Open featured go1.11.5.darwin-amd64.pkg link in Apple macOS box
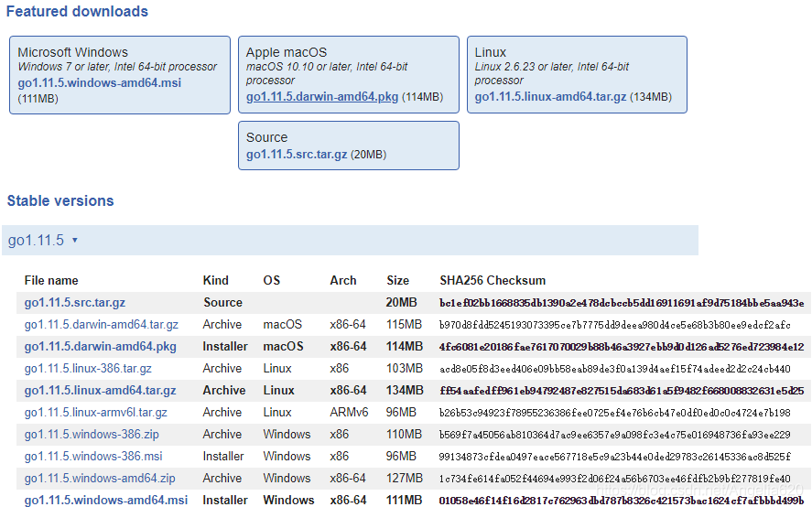Viewport: 812px width, 507px height. click(322, 97)
